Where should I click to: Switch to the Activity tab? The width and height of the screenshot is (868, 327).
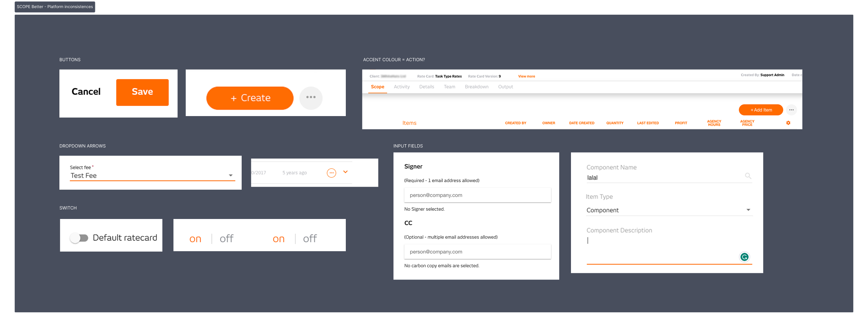402,87
